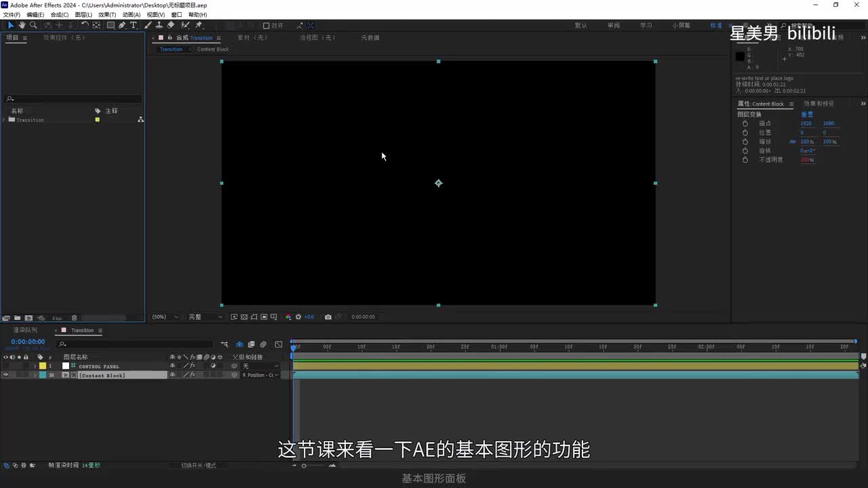Select the Puppet Pin tool
This screenshot has height=488, width=868.
tap(199, 25)
